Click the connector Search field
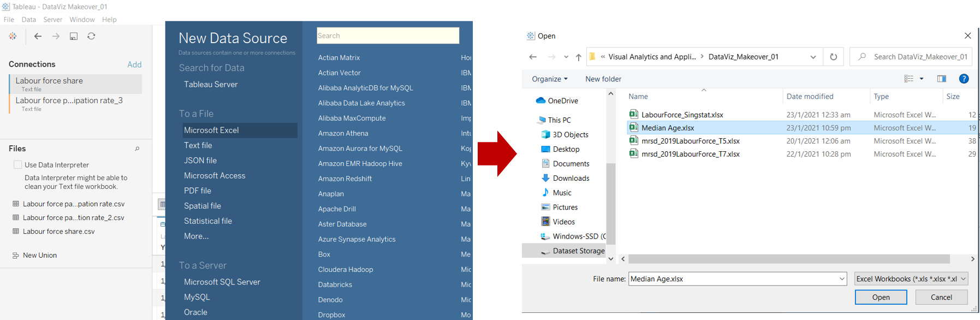The image size is (980, 320). (x=388, y=35)
